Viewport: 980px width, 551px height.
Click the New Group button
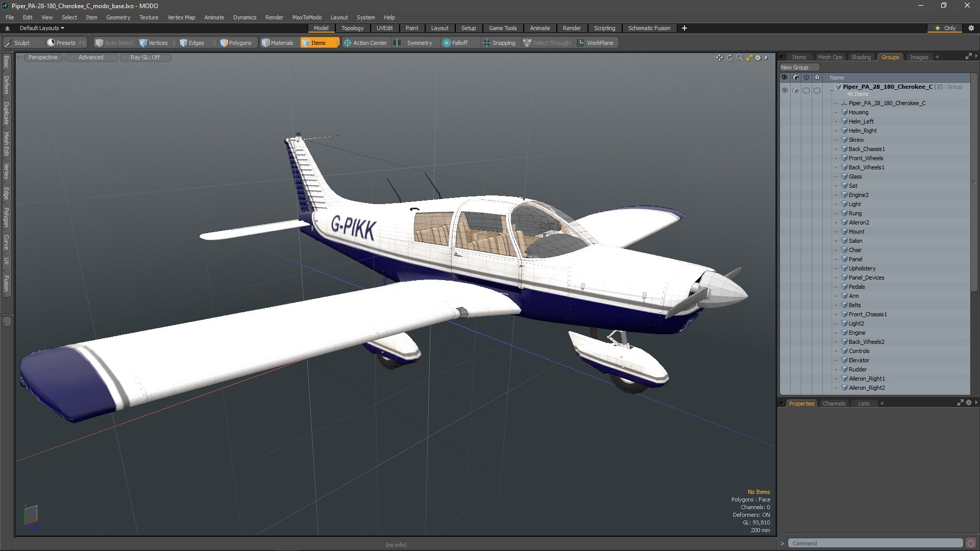(x=799, y=67)
